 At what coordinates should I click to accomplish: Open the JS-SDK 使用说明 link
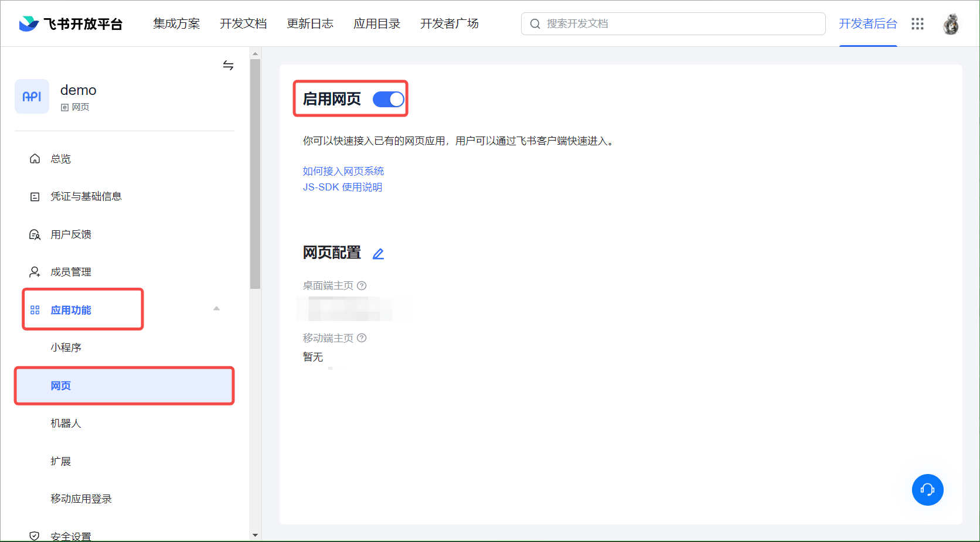[x=342, y=187]
